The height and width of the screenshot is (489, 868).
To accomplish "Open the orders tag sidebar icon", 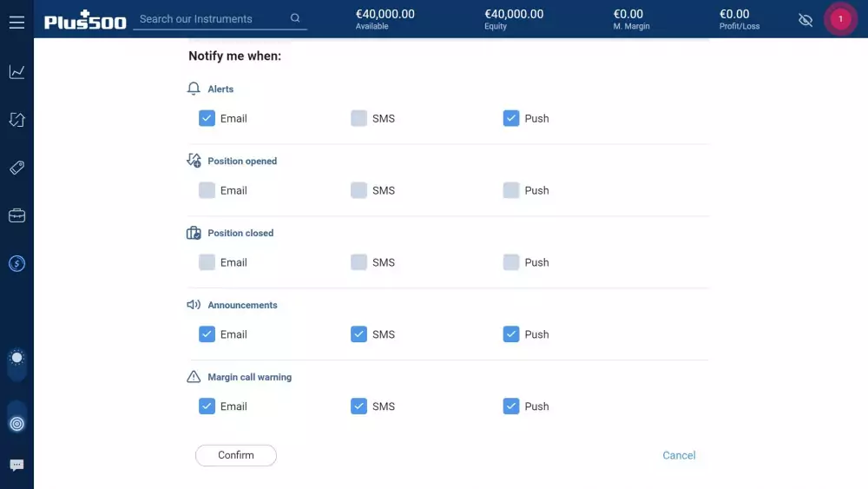I will [16, 168].
